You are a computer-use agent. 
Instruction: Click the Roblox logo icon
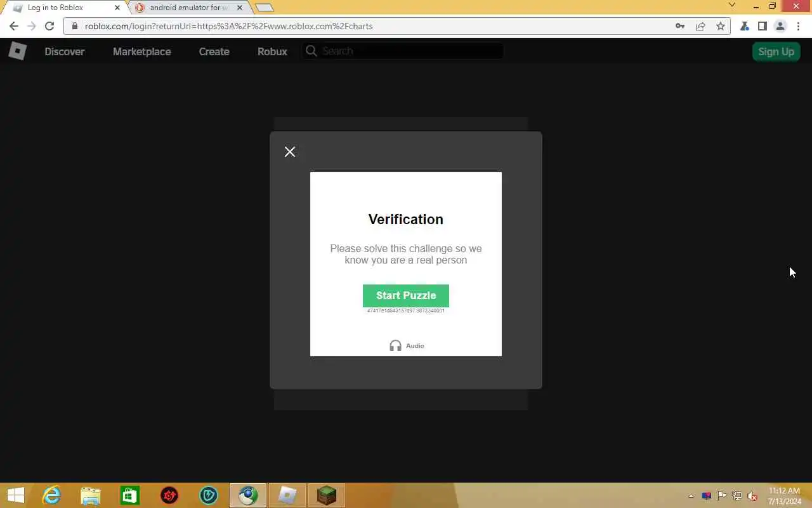coord(17,51)
